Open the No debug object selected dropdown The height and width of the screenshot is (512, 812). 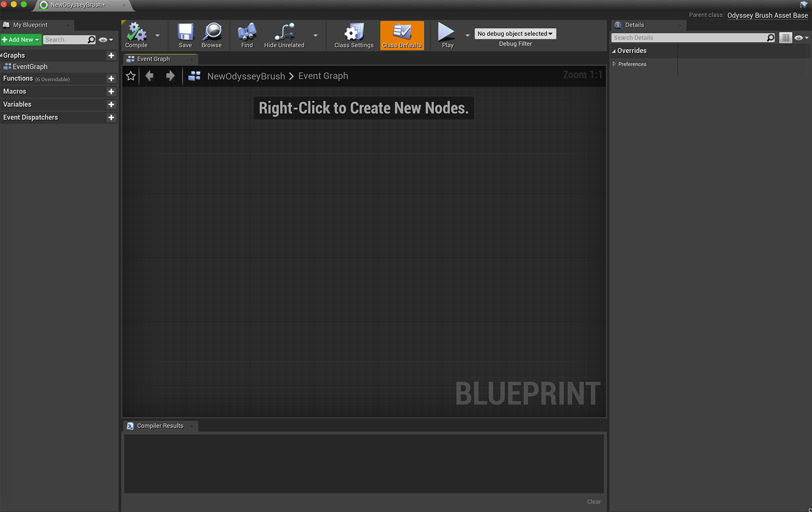pos(515,33)
